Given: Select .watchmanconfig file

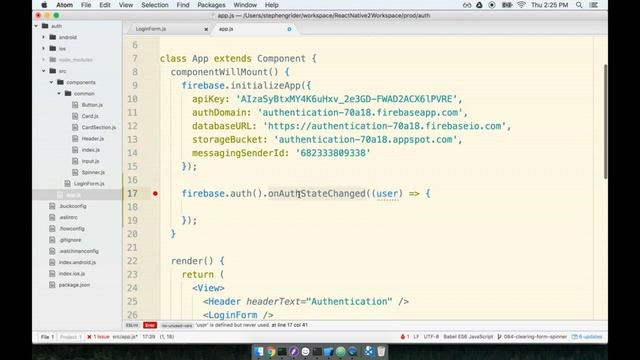Looking at the screenshot, I should pos(79,251).
